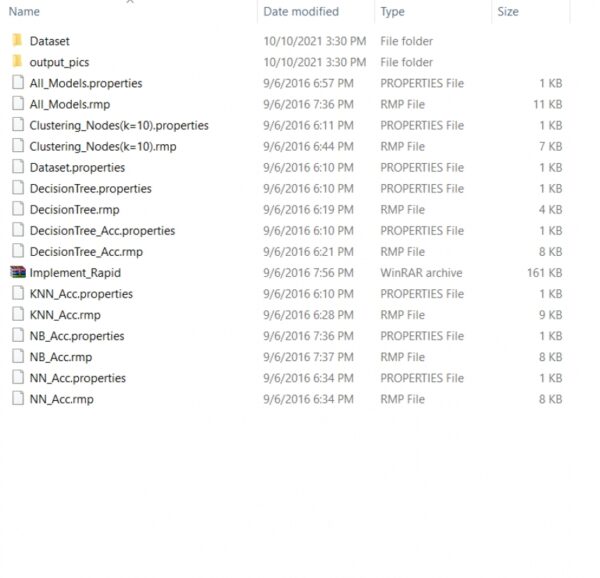Select the KNN_Acc.properties file name
This screenshot has width=600, height=578.
click(81, 294)
